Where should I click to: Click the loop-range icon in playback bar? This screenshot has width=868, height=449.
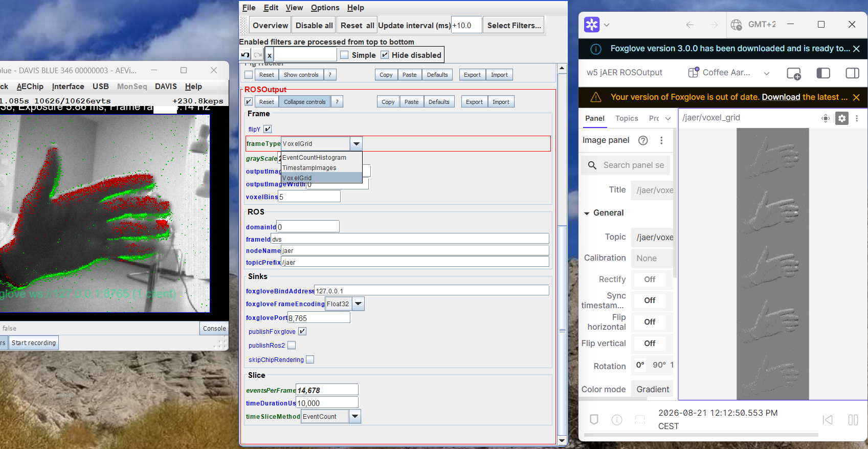tap(640, 420)
